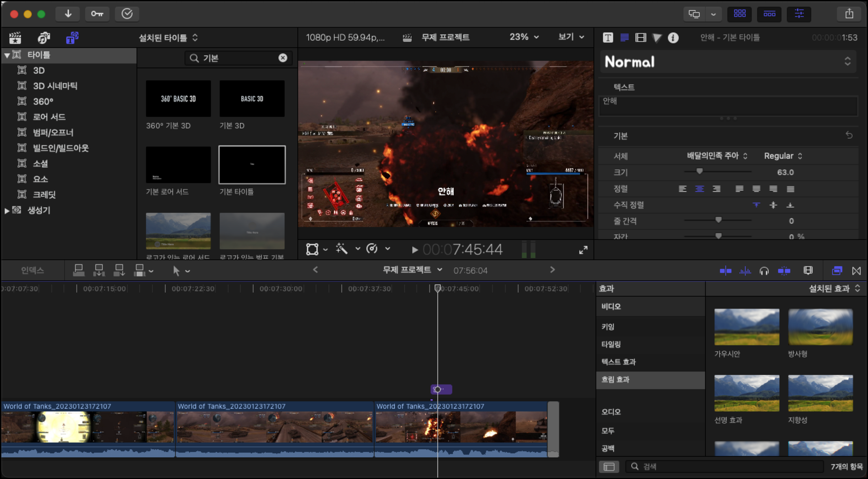Open the 23% zoom dropdown
868x479 pixels.
524,37
